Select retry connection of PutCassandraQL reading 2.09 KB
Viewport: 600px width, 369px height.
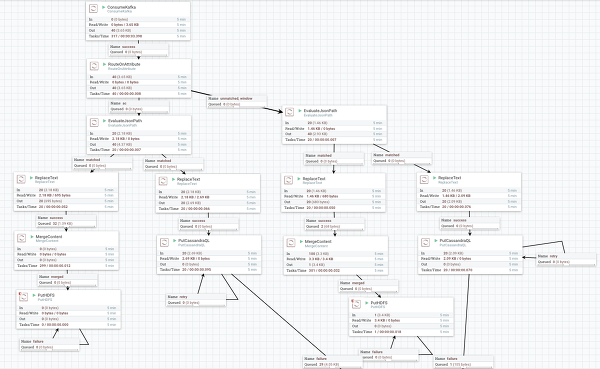pyautogui.click(x=566, y=259)
